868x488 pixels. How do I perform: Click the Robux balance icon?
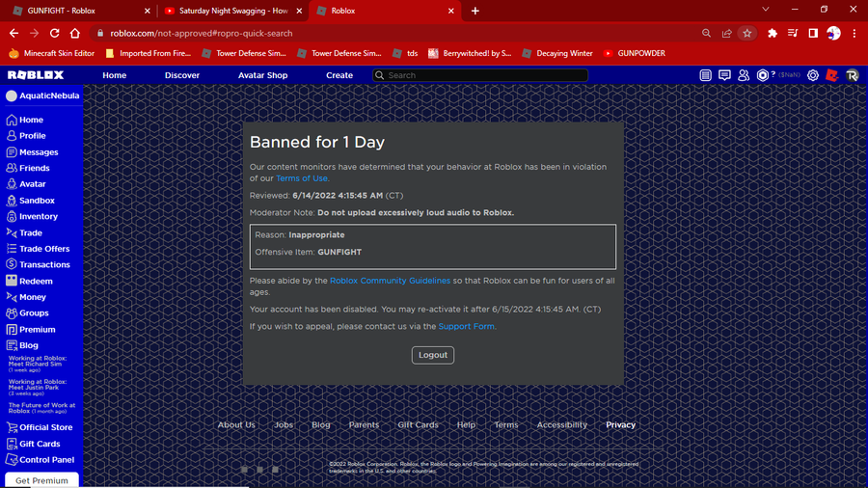[763, 75]
